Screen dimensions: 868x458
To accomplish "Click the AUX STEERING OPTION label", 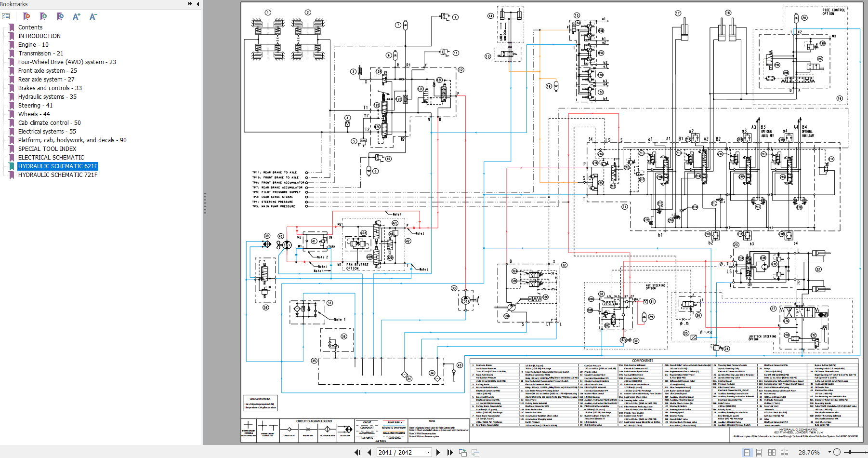I will coord(656,287).
